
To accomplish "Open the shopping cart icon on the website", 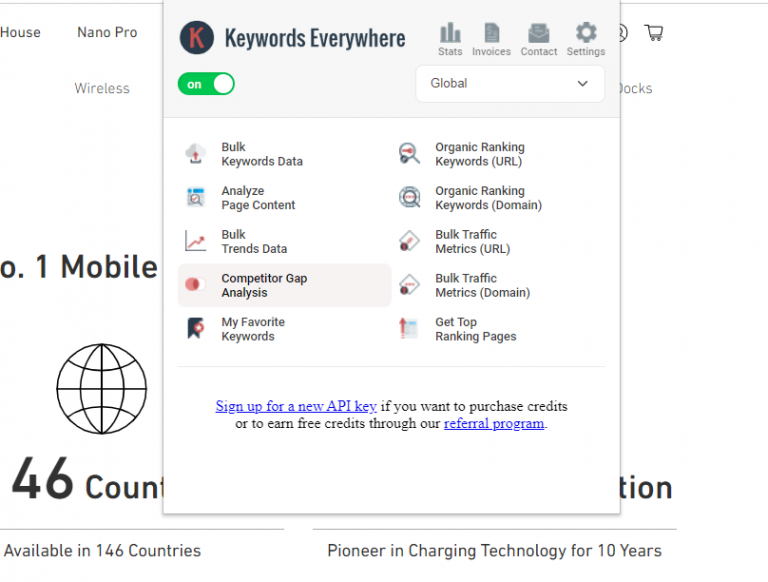I will (x=654, y=33).
